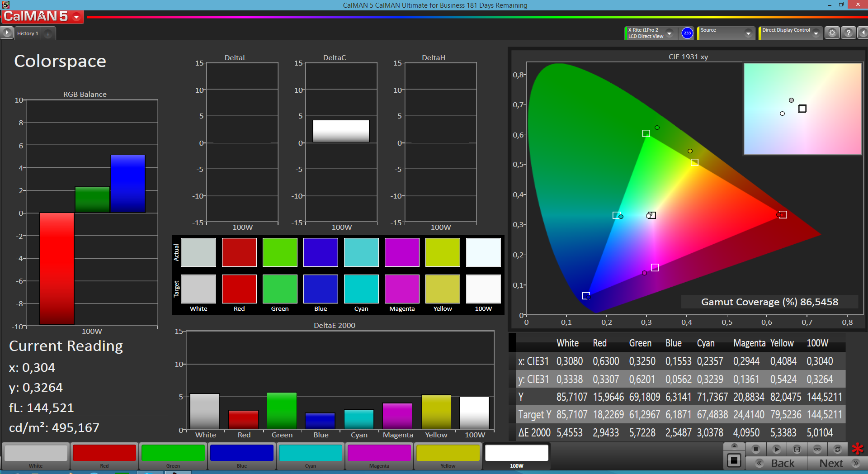The width and height of the screenshot is (868, 474).
Task: Select the Magenta swatch in bottom bar
Action: point(379,454)
